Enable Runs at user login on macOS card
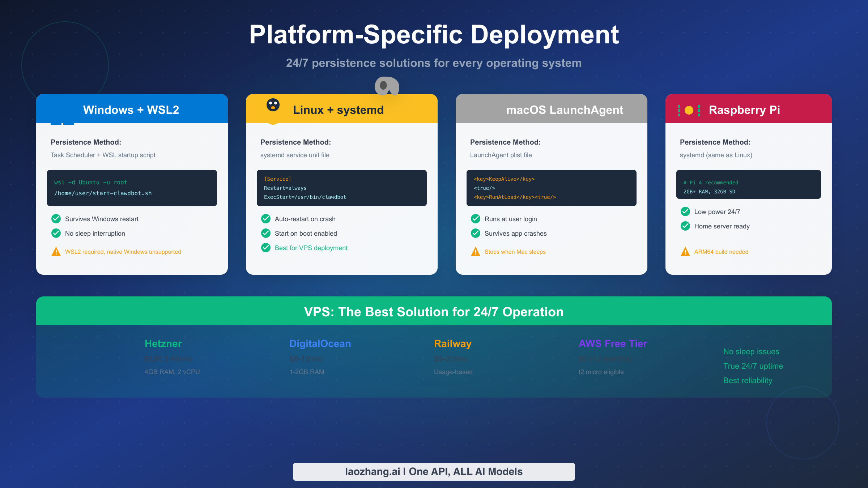Image resolution: width=868 pixels, height=488 pixels. (x=475, y=219)
